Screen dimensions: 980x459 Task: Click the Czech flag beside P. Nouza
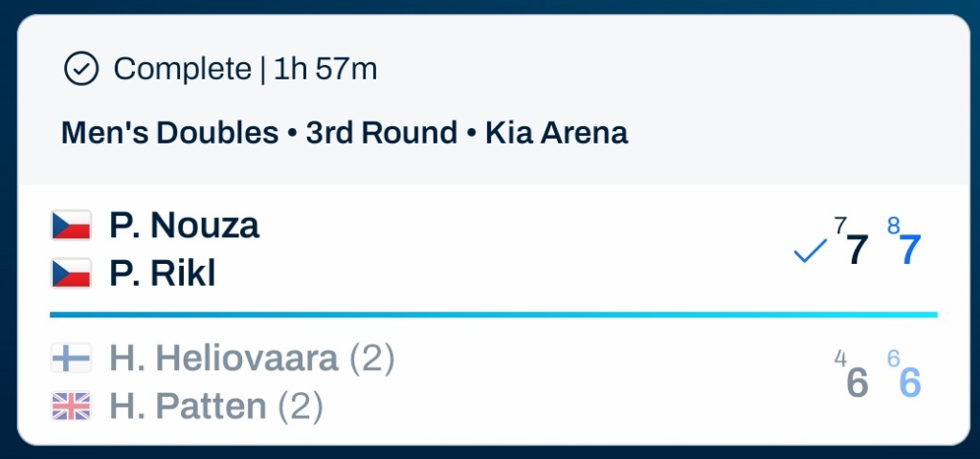[x=71, y=226]
